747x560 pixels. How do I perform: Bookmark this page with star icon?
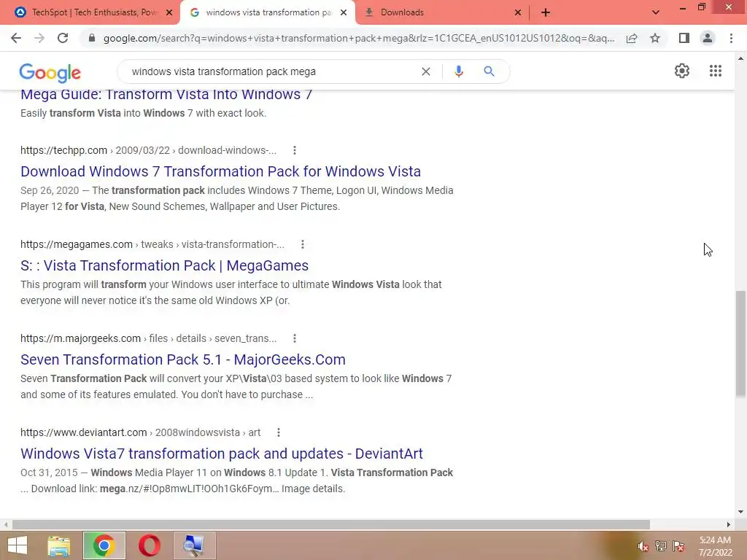click(x=655, y=38)
